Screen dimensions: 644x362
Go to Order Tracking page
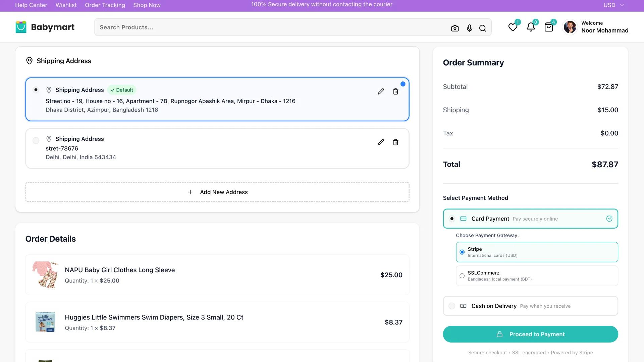105,5
